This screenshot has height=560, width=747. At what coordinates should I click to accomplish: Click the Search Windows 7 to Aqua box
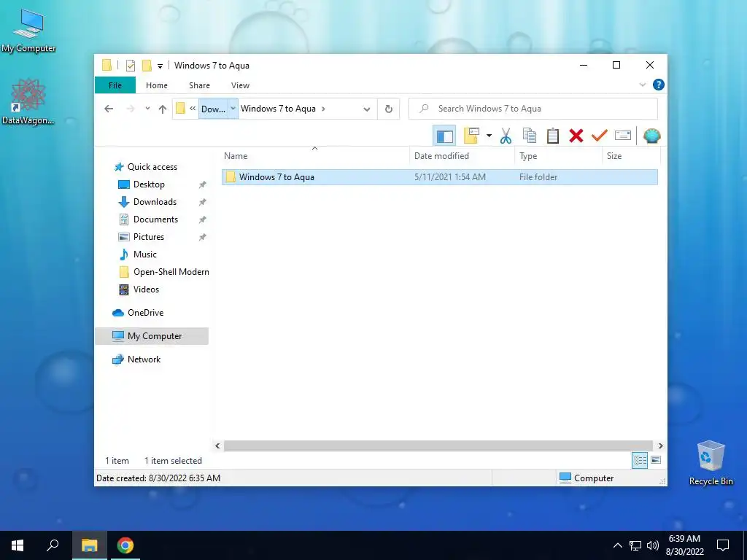533,109
